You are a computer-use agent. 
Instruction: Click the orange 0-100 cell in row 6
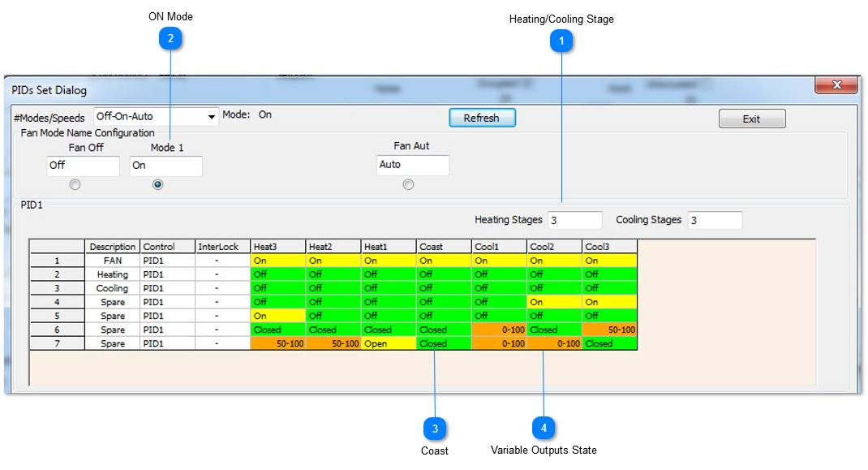pyautogui.click(x=500, y=330)
